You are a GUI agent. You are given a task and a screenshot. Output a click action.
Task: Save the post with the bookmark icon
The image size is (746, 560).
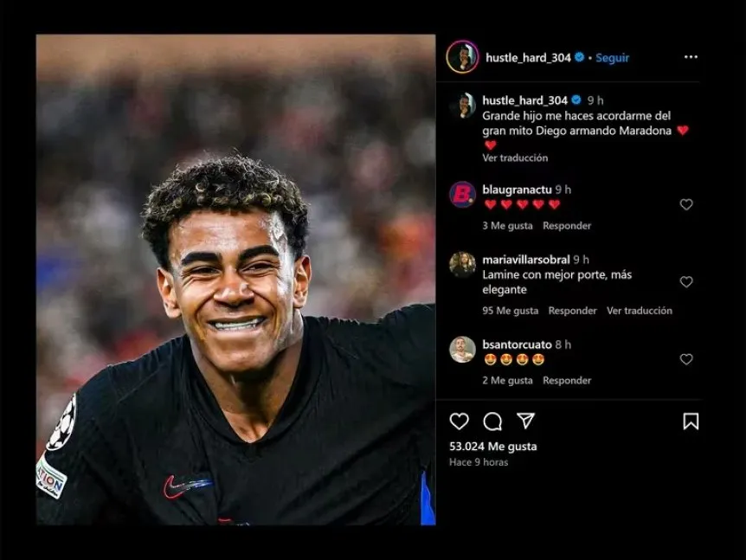click(691, 421)
